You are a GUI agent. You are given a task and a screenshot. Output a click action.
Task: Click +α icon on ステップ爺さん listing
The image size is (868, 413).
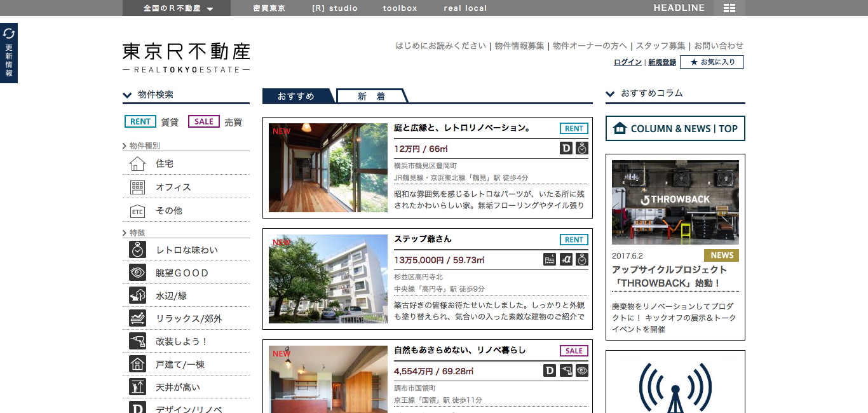point(566,259)
